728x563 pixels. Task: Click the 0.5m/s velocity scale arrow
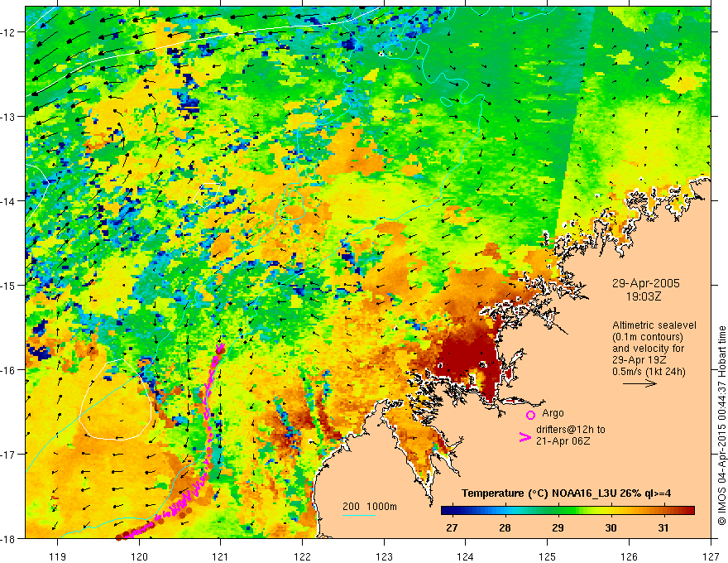coord(639,383)
